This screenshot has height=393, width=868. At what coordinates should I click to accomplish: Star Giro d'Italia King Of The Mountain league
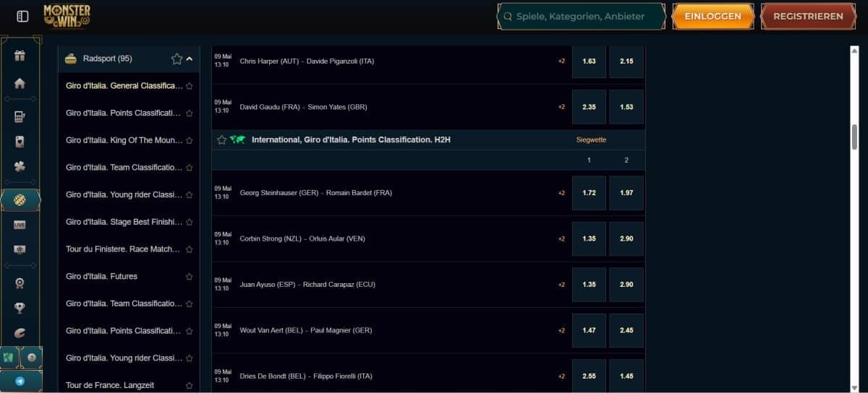[190, 140]
